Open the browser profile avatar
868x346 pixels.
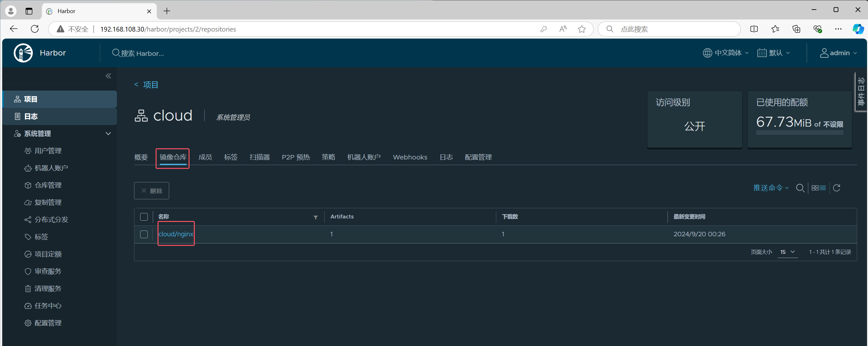(x=11, y=11)
